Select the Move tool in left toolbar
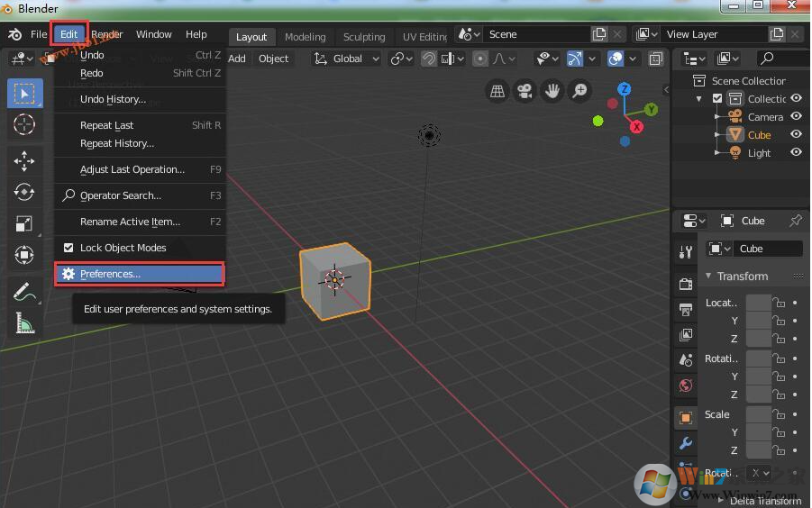812x508 pixels. coord(24,160)
